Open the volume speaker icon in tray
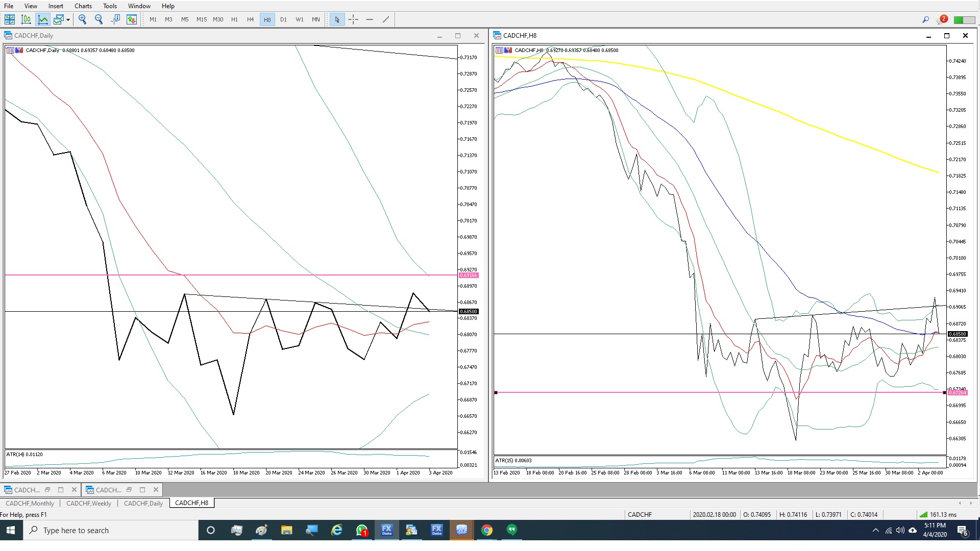This screenshot has width=980, height=551. point(900,531)
